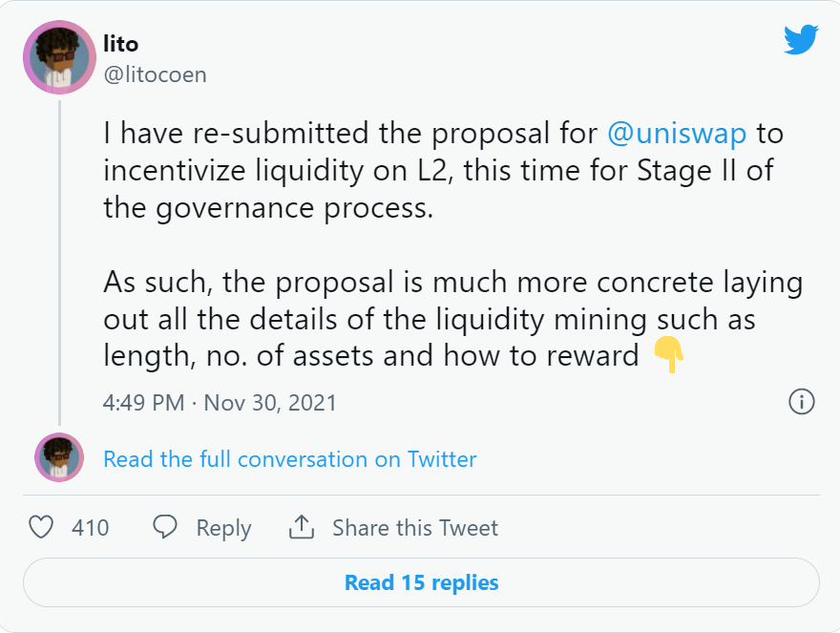Click Read 15 replies button
This screenshot has width=840, height=633.
[421, 582]
